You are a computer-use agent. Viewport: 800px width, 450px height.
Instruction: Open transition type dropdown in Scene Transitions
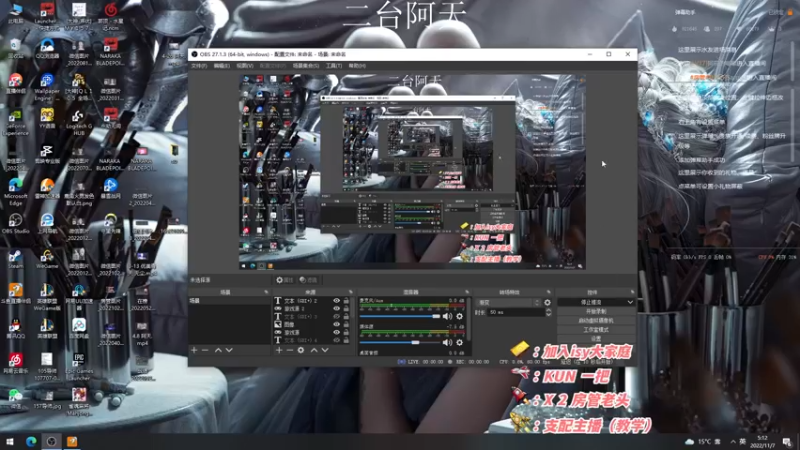click(x=508, y=303)
